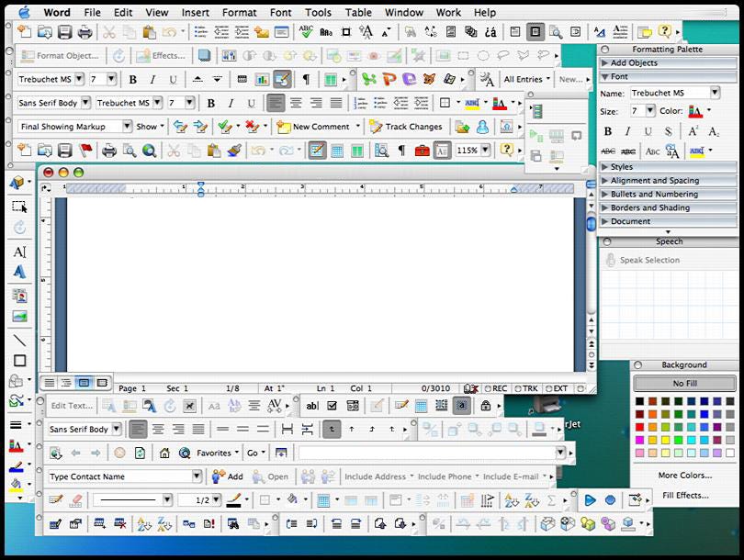Open the red Toolbox icon
Screen dimensions: 744x560
pos(422,151)
